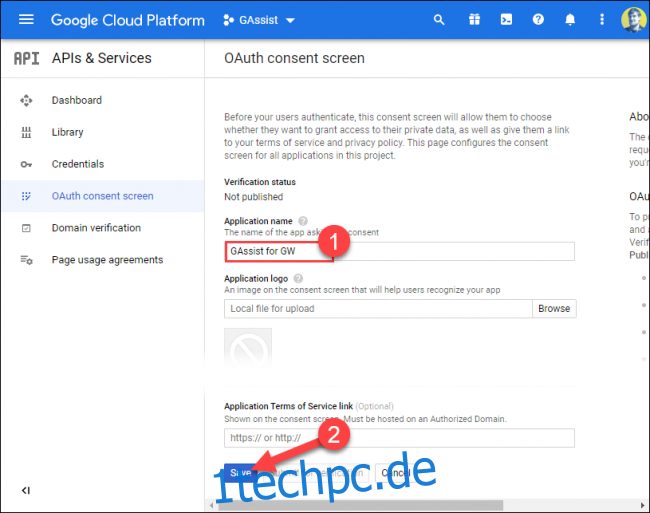Click the logo placeholder thumbnail

(x=248, y=349)
